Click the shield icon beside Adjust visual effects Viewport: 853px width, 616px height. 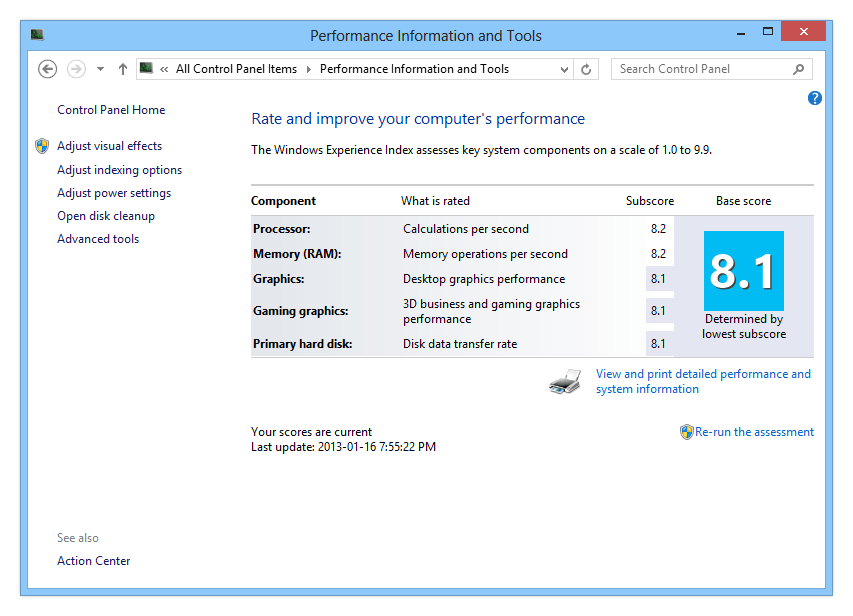pyautogui.click(x=42, y=146)
